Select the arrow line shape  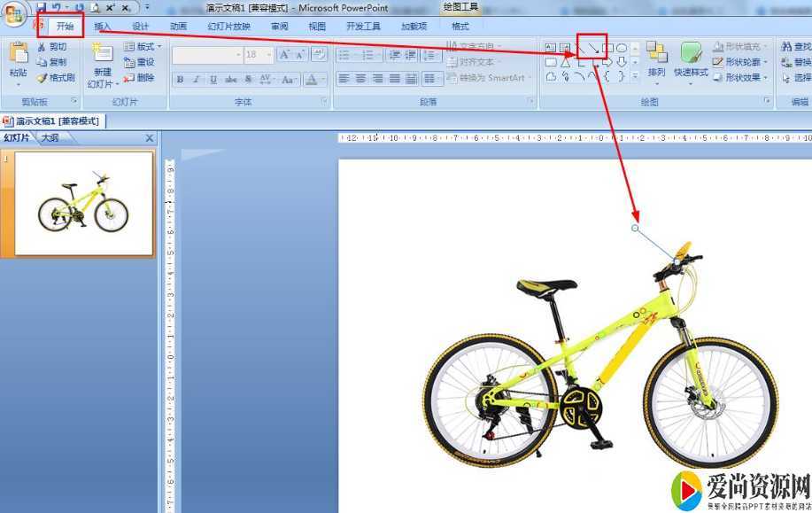[x=593, y=48]
